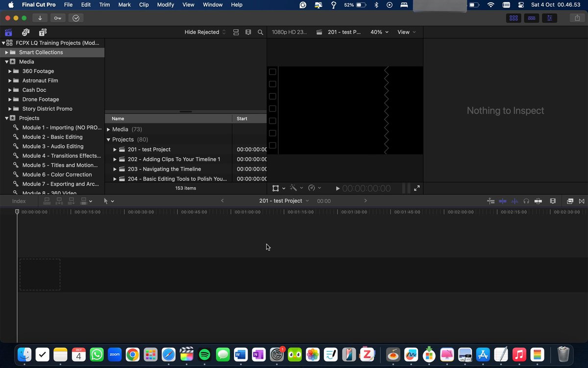
Task: Open the viewer View options dropdown
Action: [407, 32]
